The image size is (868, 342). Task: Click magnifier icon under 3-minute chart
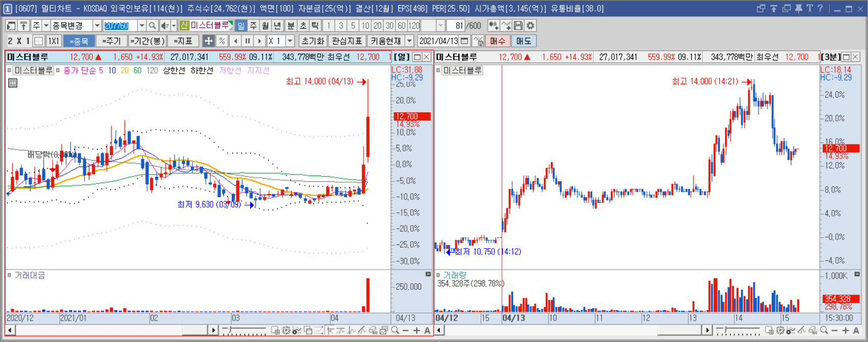pos(824,330)
